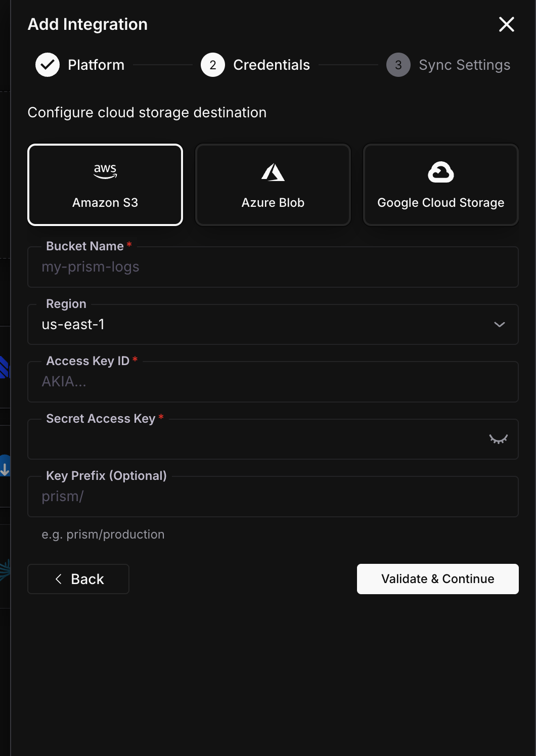
Task: Open region list via chevron arrow
Action: [x=500, y=325]
